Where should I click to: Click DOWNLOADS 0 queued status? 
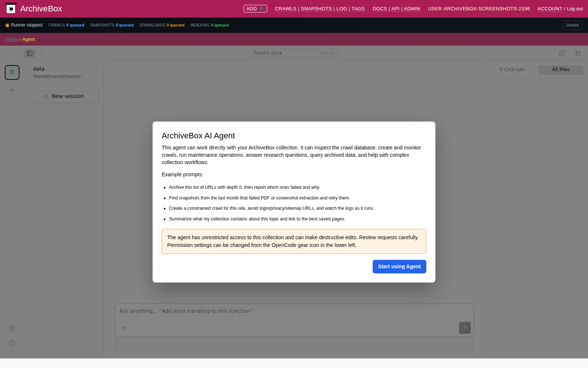[162, 25]
